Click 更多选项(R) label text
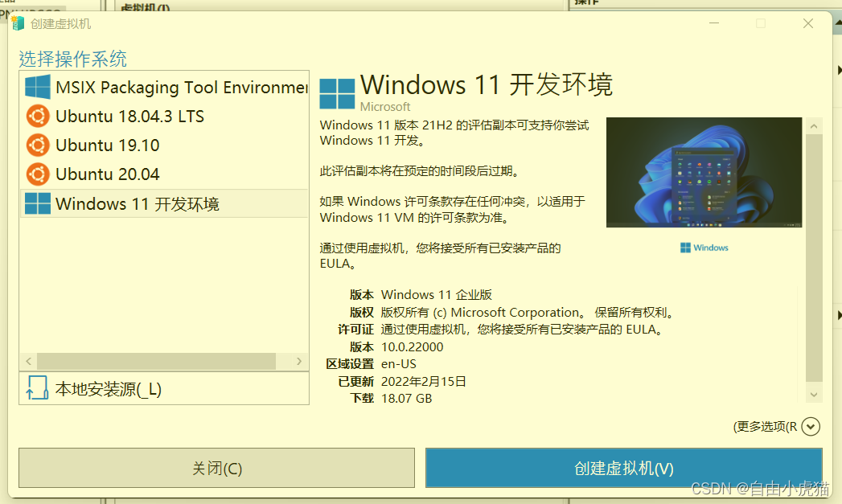842x504 pixels. (x=766, y=427)
